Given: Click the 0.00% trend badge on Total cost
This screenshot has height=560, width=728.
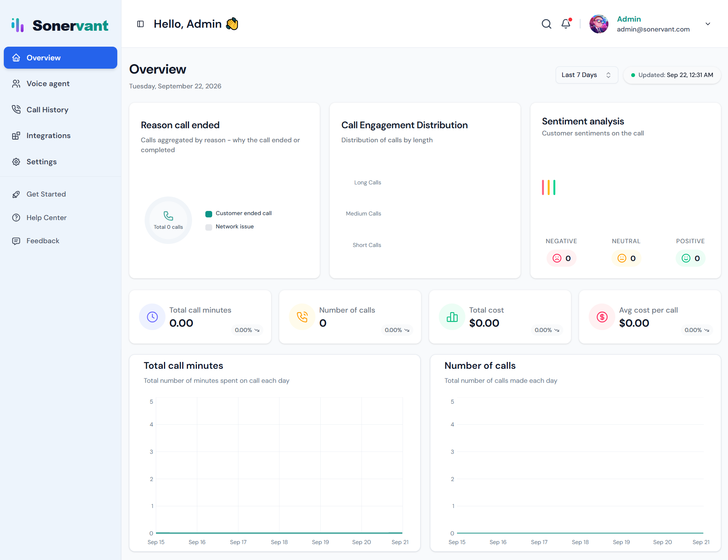Looking at the screenshot, I should pyautogui.click(x=547, y=330).
